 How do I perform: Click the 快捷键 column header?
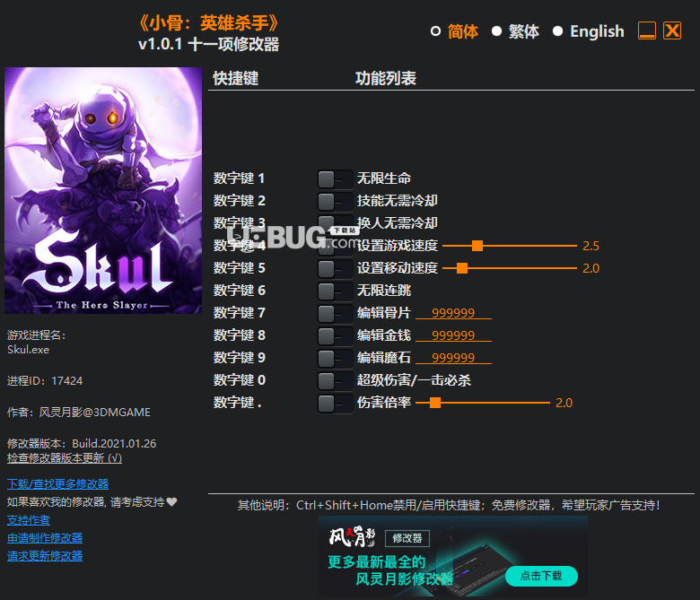pos(236,79)
